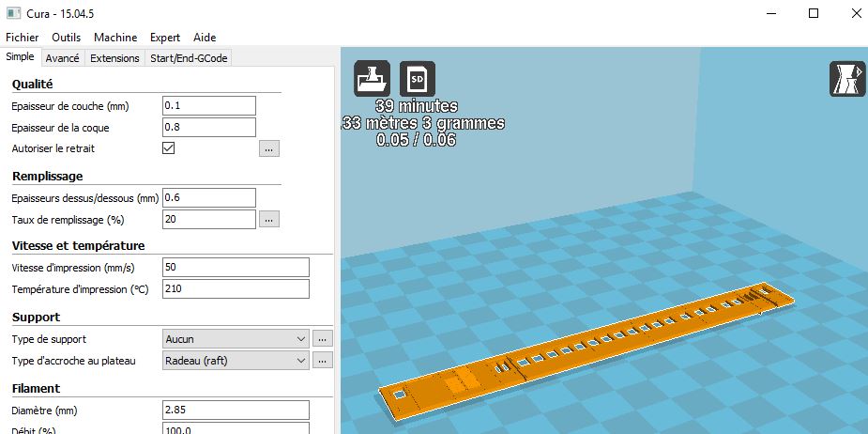Click the Cura application icon in title bar

point(14,13)
